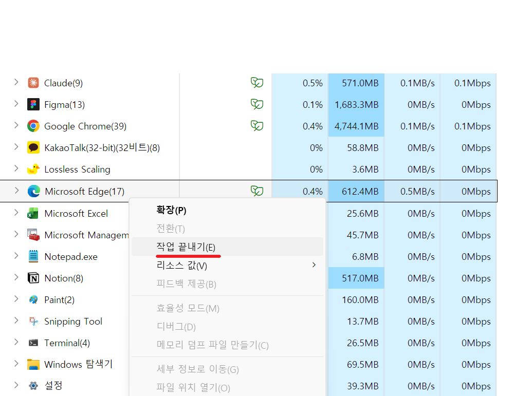Expand the 설정 row
Screen dimensions: 532x396
[x=16, y=385]
